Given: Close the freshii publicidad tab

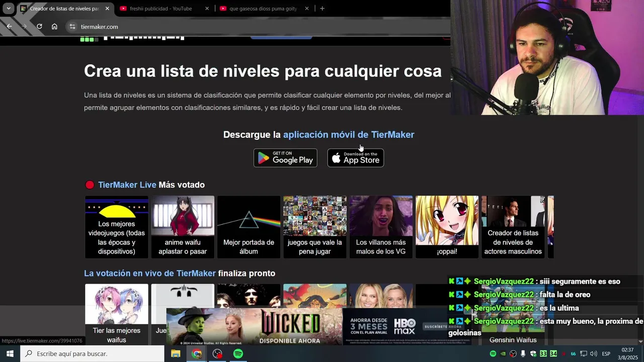Looking at the screenshot, I should pyautogui.click(x=207, y=9).
